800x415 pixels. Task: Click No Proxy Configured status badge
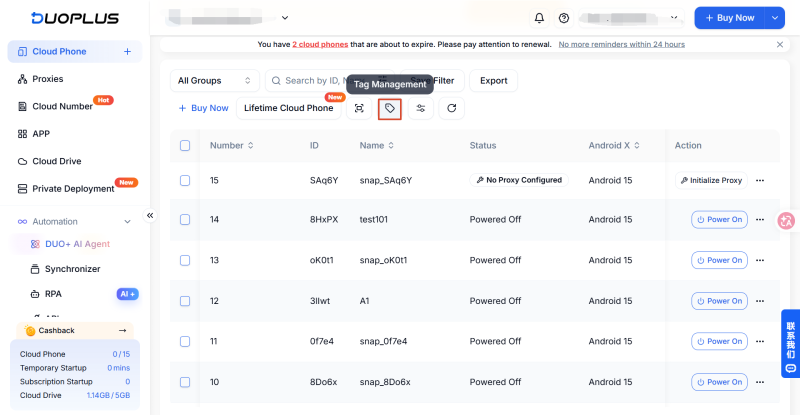point(519,180)
